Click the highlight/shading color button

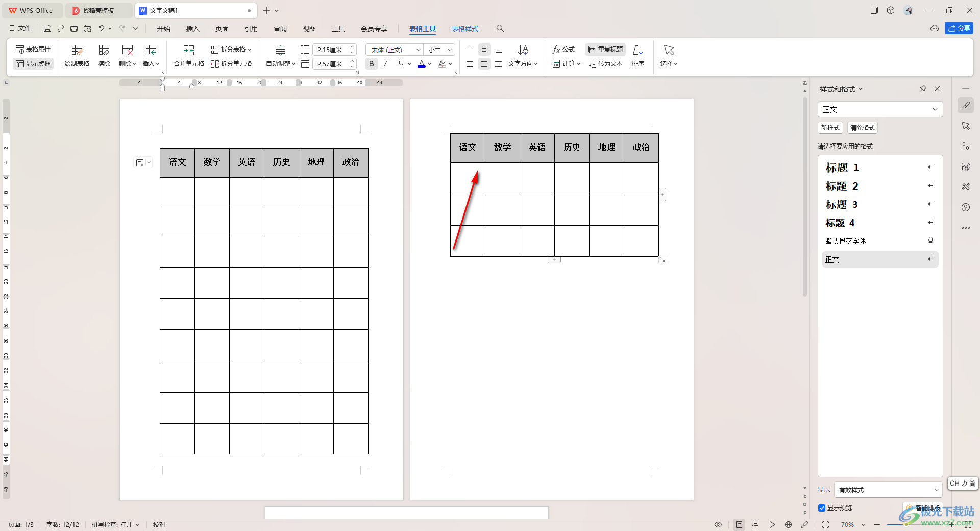(442, 64)
